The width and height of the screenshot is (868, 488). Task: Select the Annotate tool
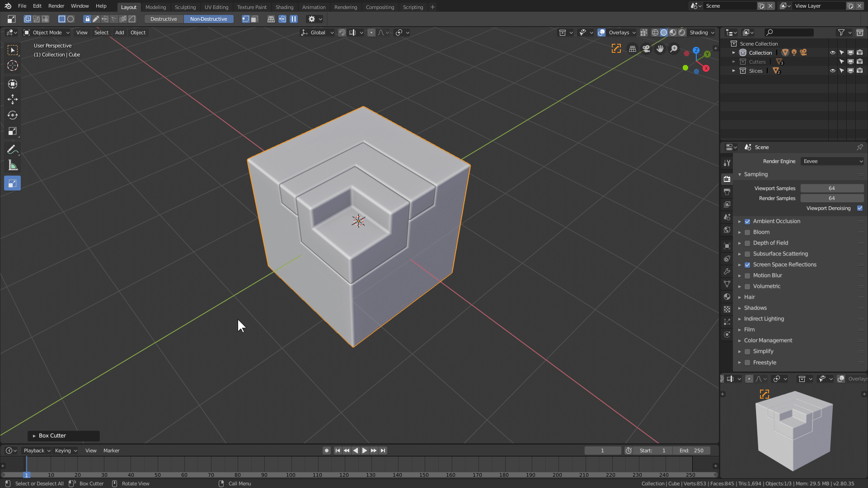12,150
